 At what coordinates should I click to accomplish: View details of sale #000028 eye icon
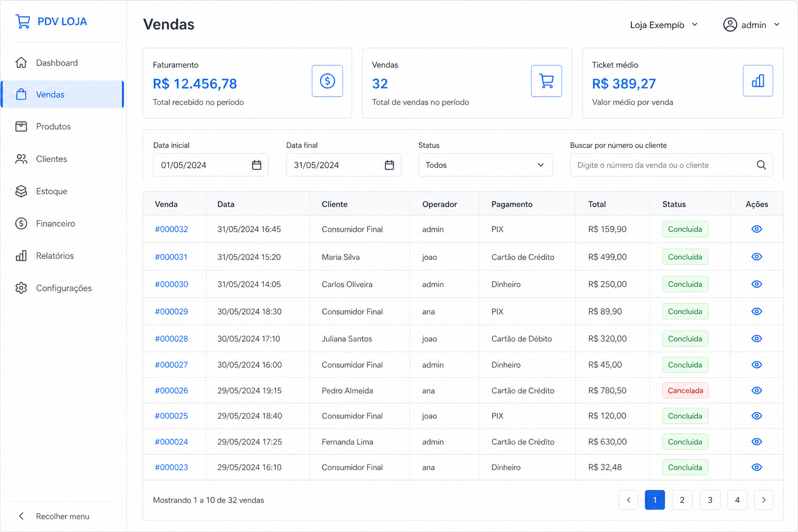[757, 339]
